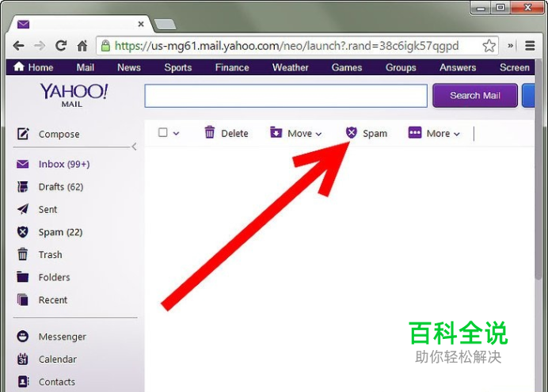The width and height of the screenshot is (548, 392).
Task: Click inside the mail search field
Action: (x=286, y=95)
